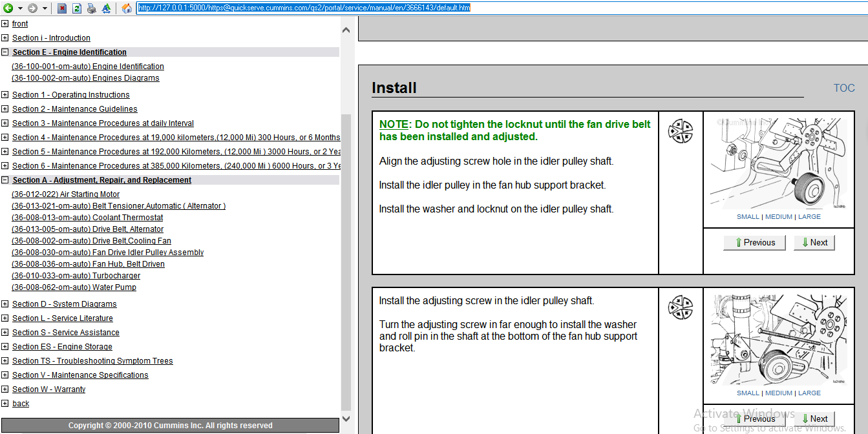868x434 pixels.
Task: Click the TOC link beside Install
Action: (x=844, y=88)
